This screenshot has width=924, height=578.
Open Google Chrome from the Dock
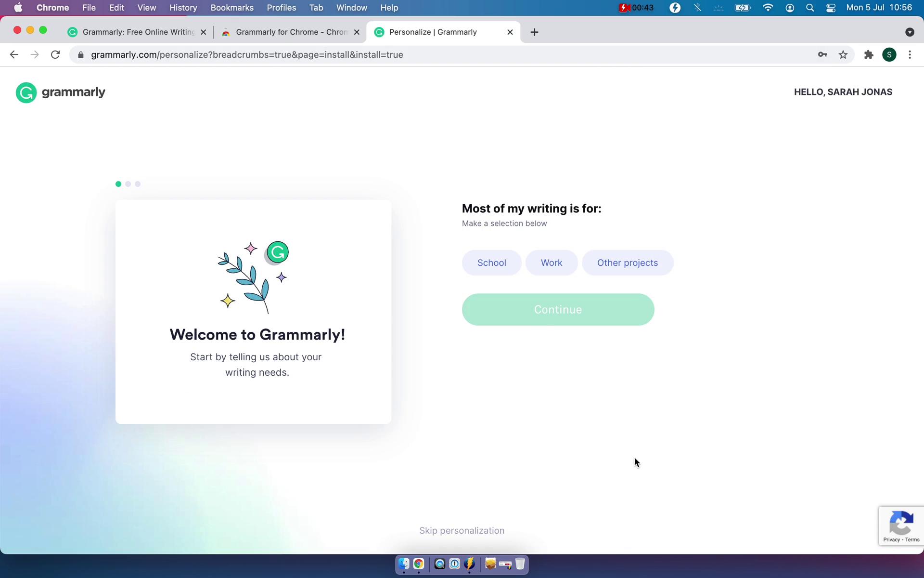coord(419,564)
